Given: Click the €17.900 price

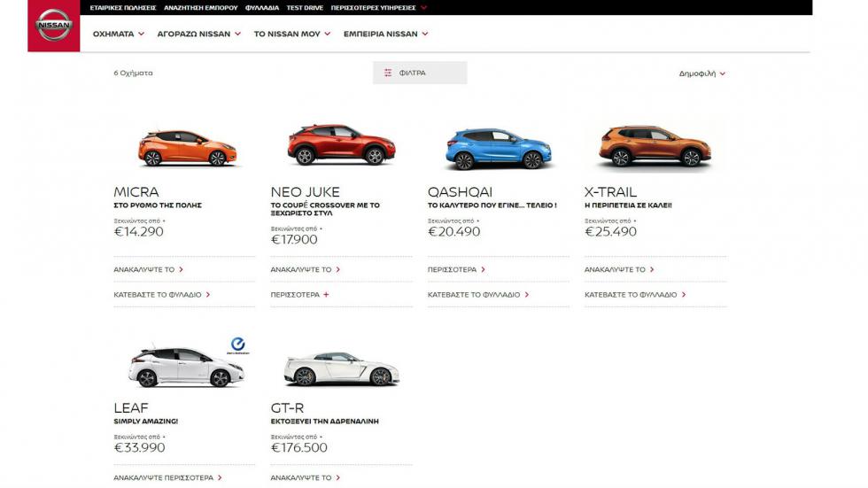Looking at the screenshot, I should (x=294, y=240).
